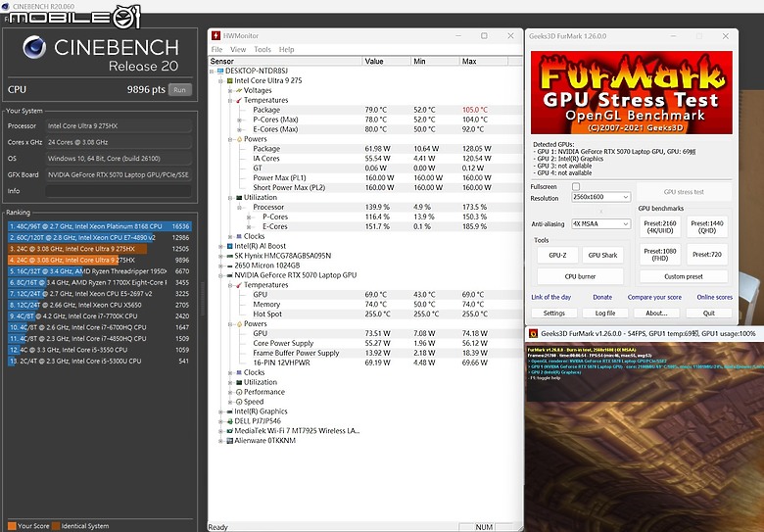Viewport: 764px width, 532px height.
Task: Click the Intel(R) Graphics device icon
Action: [229, 411]
